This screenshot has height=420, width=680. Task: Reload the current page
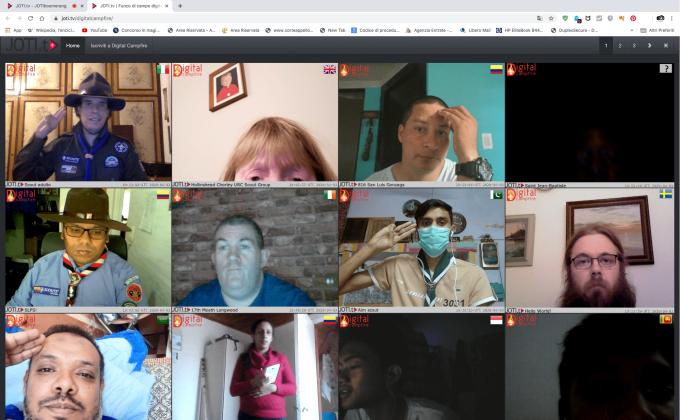click(x=30, y=18)
